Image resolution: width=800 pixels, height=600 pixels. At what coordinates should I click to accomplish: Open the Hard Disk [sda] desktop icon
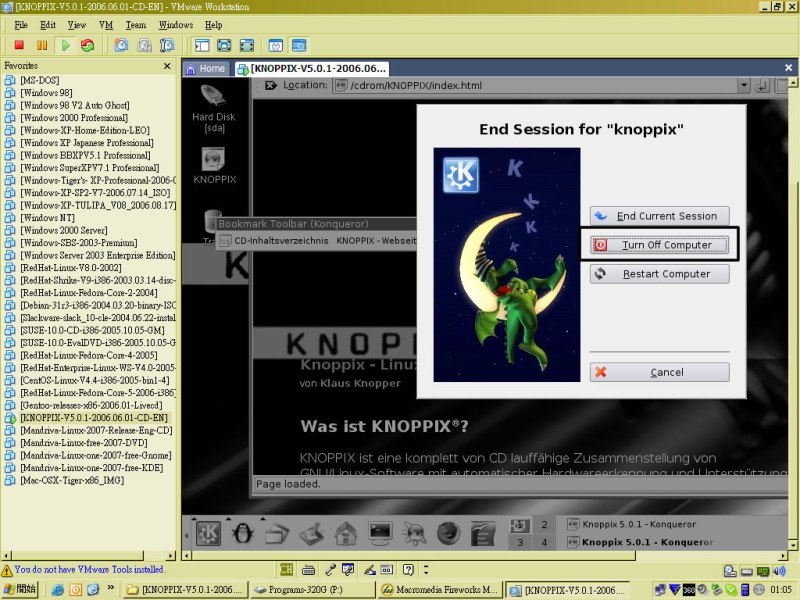coord(213,109)
